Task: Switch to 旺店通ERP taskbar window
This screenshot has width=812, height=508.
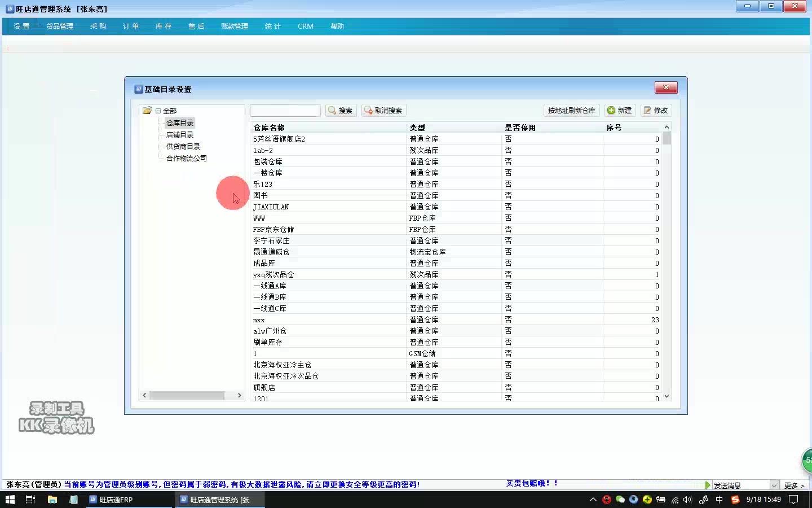Action: click(130, 500)
